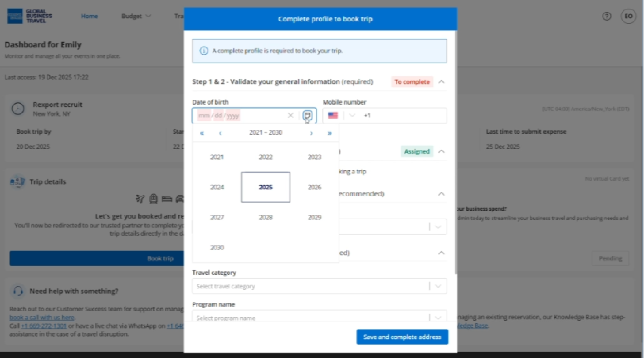Image resolution: width=644 pixels, height=358 pixels.
Task: Jump back with double left arrow
Action: pos(202,133)
